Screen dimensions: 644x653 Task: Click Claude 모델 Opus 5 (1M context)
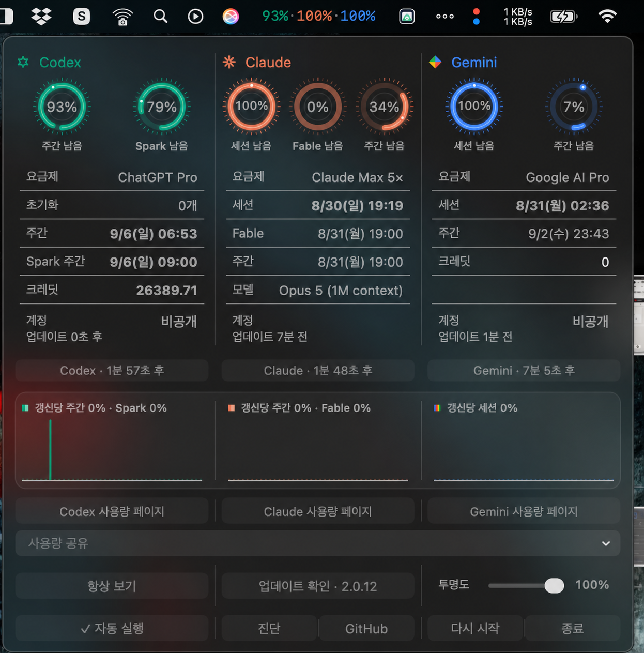coord(341,290)
